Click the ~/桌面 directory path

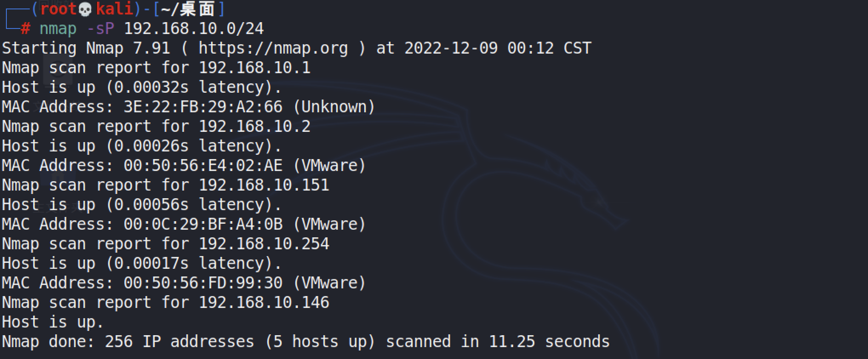pos(188,9)
